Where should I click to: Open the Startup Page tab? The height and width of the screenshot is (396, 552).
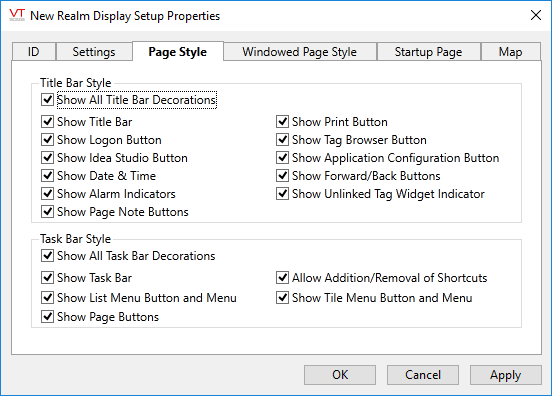click(428, 52)
